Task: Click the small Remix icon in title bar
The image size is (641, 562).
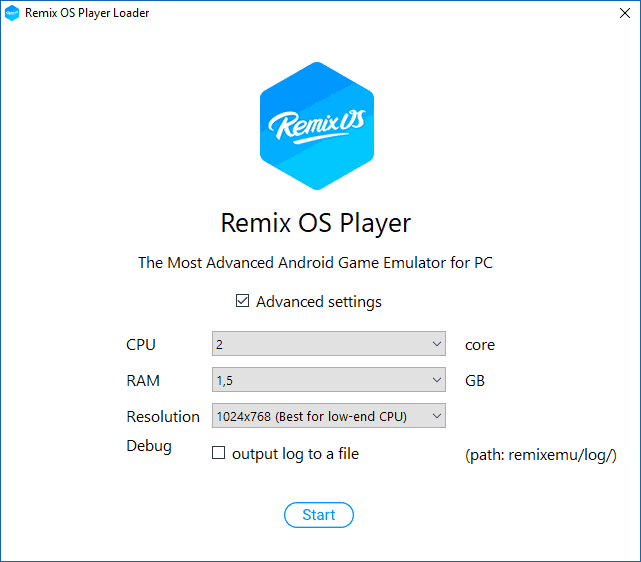Action: pos(12,13)
